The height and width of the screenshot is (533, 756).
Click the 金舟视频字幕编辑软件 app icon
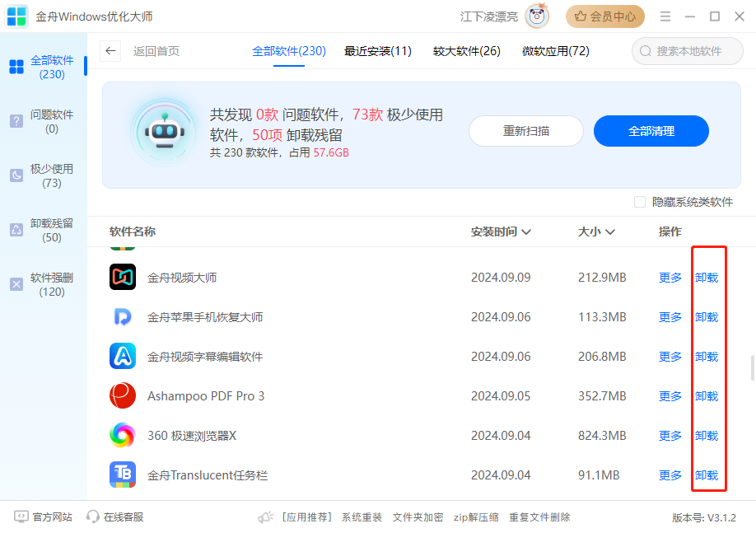(123, 356)
